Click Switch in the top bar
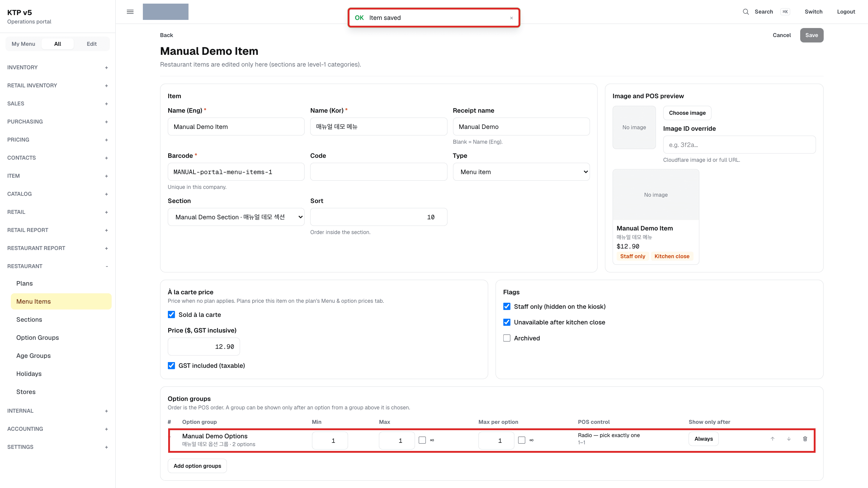The image size is (868, 488). pyautogui.click(x=813, y=12)
